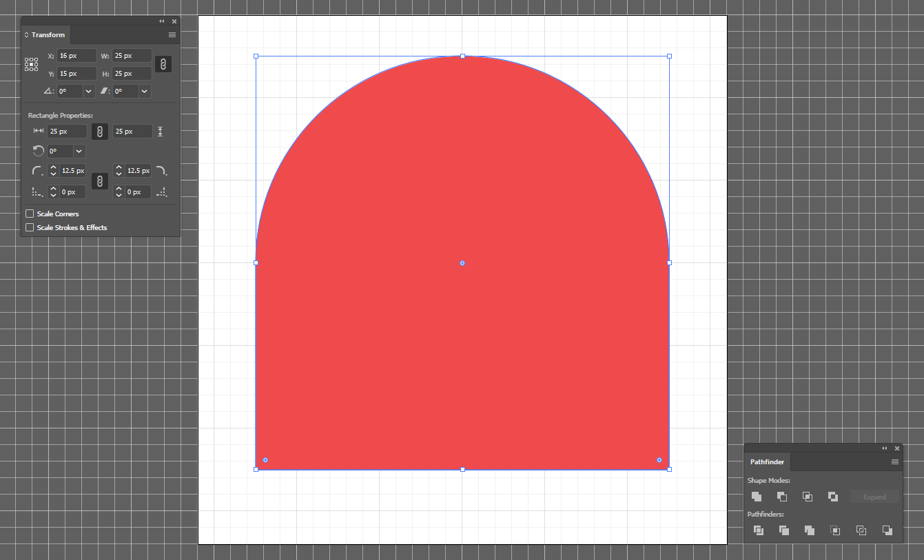Click the H height field
Image resolution: width=924 pixels, height=560 pixels.
pyautogui.click(x=132, y=73)
